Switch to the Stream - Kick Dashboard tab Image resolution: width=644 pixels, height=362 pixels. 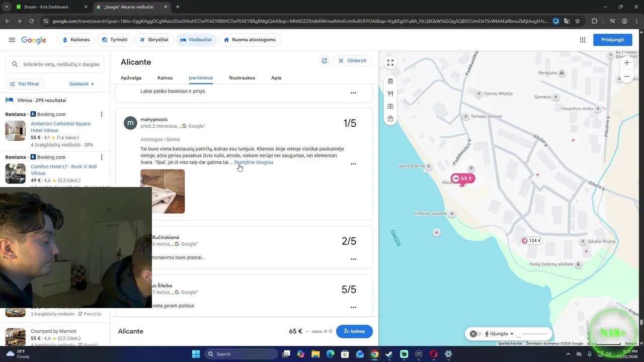(x=52, y=7)
